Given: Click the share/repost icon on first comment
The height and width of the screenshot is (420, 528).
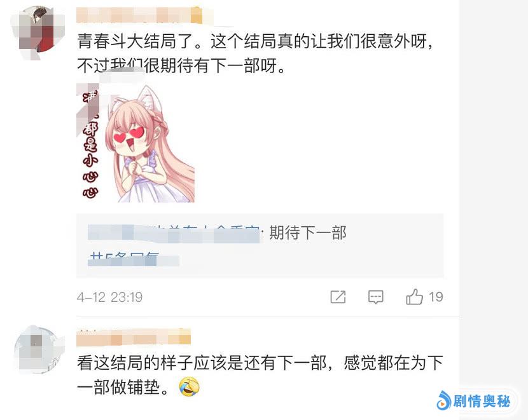Looking at the screenshot, I should pos(338,297).
